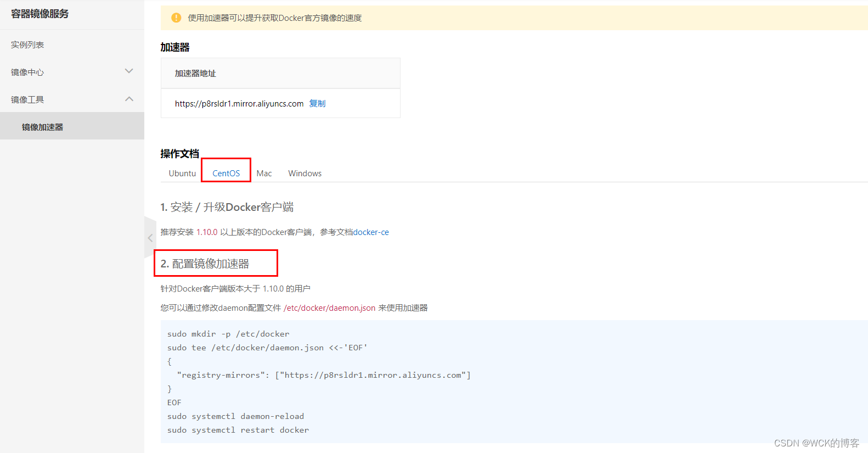Switch to the CentOS tab
Image resolution: width=868 pixels, height=453 pixels.
pyautogui.click(x=226, y=173)
